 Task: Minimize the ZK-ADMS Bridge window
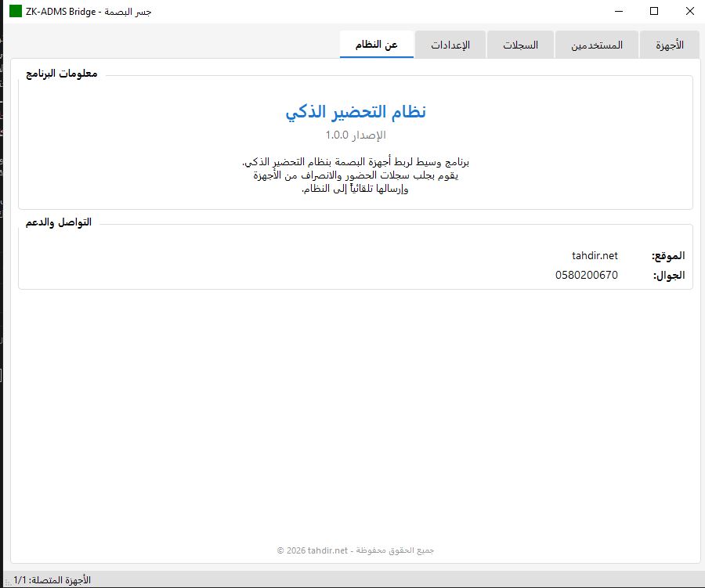click(619, 11)
